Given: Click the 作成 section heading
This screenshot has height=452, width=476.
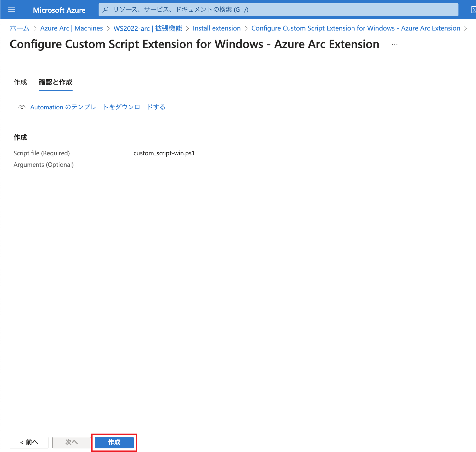Looking at the screenshot, I should click(x=20, y=137).
